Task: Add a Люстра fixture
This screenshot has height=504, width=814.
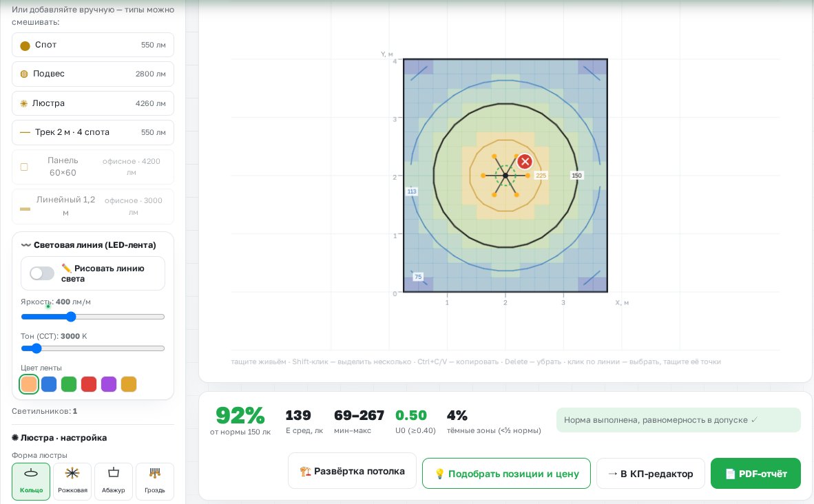Action: coord(93,103)
